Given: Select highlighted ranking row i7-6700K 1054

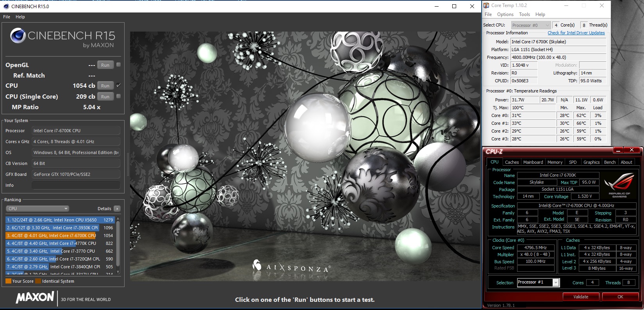Looking at the screenshot, I should tap(60, 236).
